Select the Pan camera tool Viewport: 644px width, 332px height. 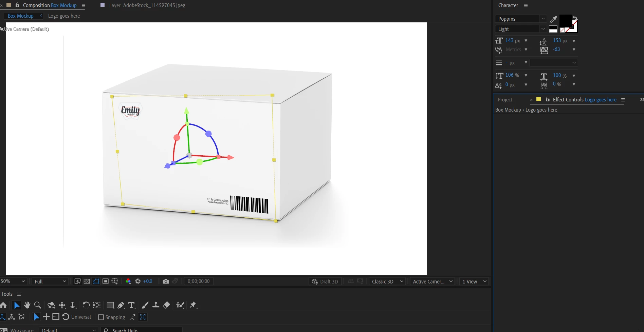(x=62, y=305)
